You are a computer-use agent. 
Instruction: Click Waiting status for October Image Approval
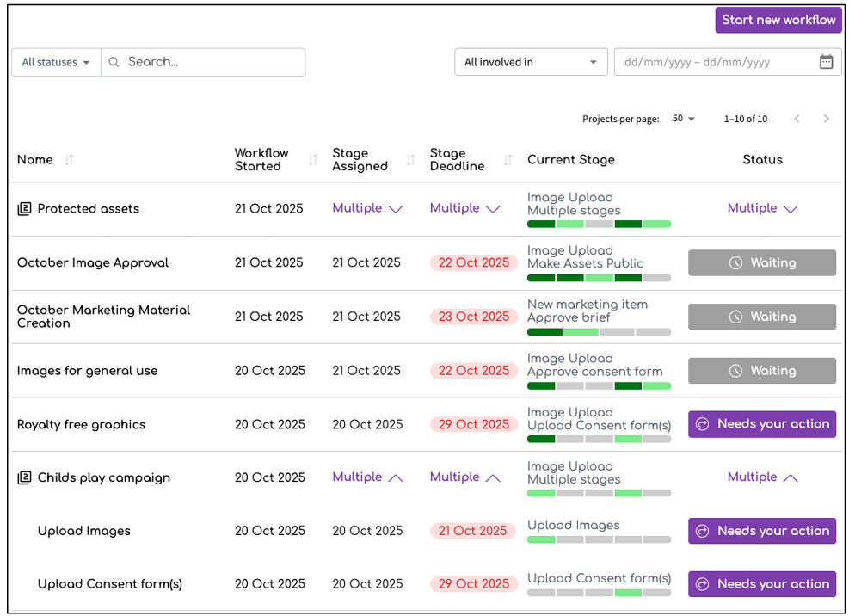761,263
